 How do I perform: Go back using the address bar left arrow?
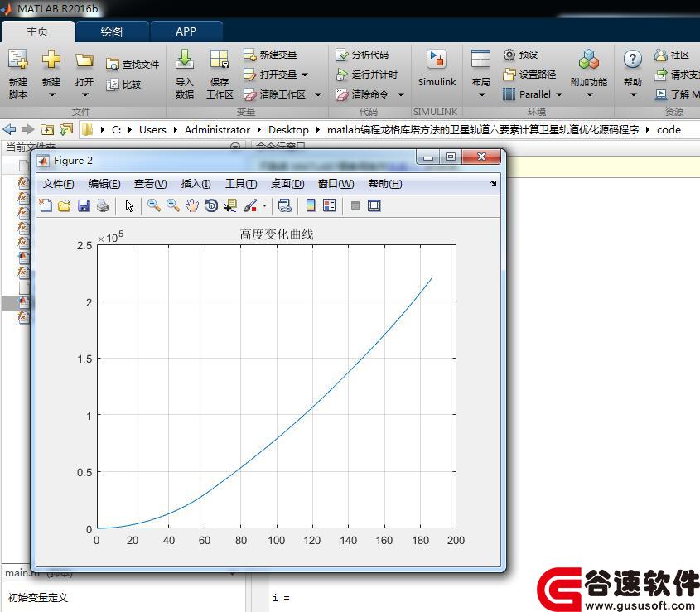tap(9, 129)
